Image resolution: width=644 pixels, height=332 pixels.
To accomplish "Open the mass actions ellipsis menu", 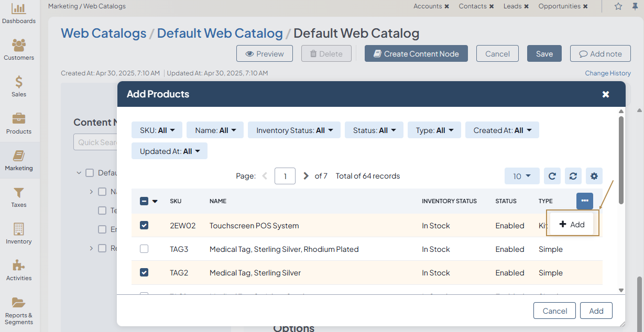I will pyautogui.click(x=585, y=201).
